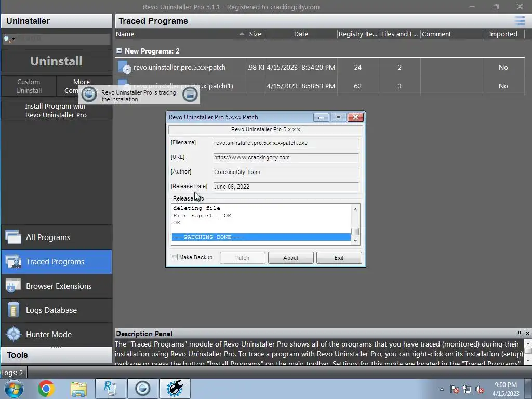Select the All Programs module
Screen dimensions: 532x399
coord(57,237)
